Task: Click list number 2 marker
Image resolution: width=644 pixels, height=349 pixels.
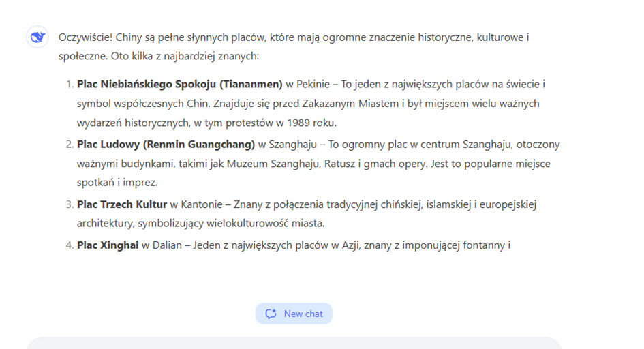Action: click(70, 145)
